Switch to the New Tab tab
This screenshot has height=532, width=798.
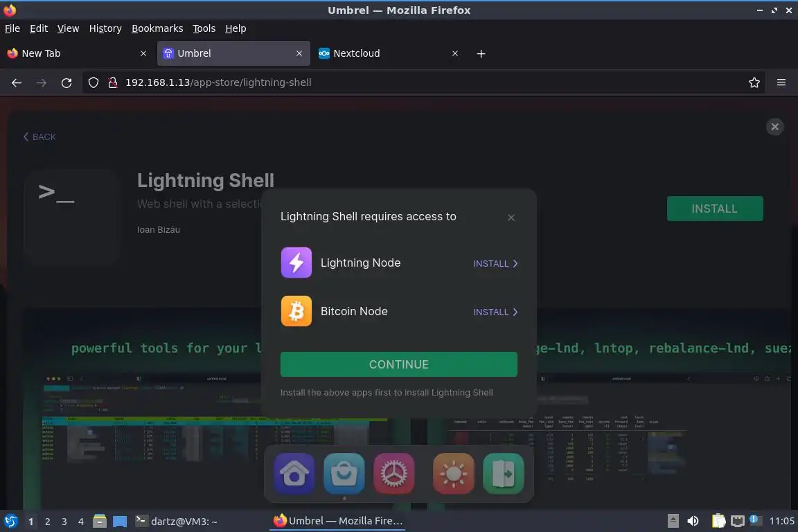pos(78,53)
